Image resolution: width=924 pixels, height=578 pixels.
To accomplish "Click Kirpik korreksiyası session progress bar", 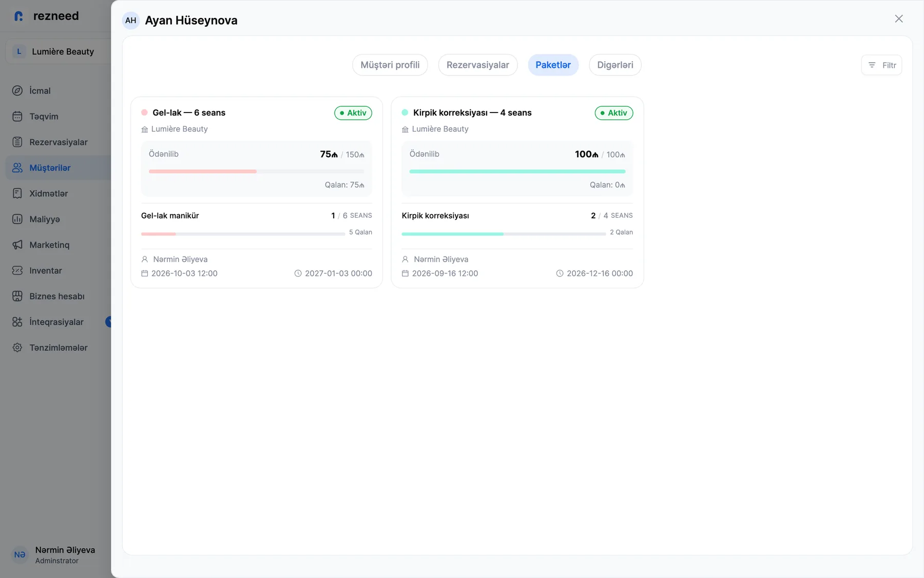I will tap(504, 234).
